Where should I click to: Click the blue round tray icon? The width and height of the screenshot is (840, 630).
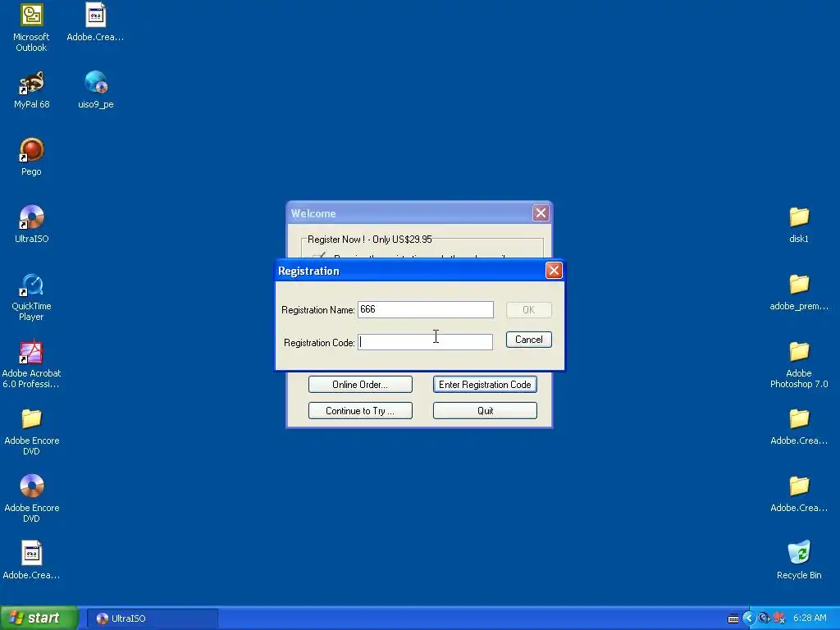(x=764, y=618)
